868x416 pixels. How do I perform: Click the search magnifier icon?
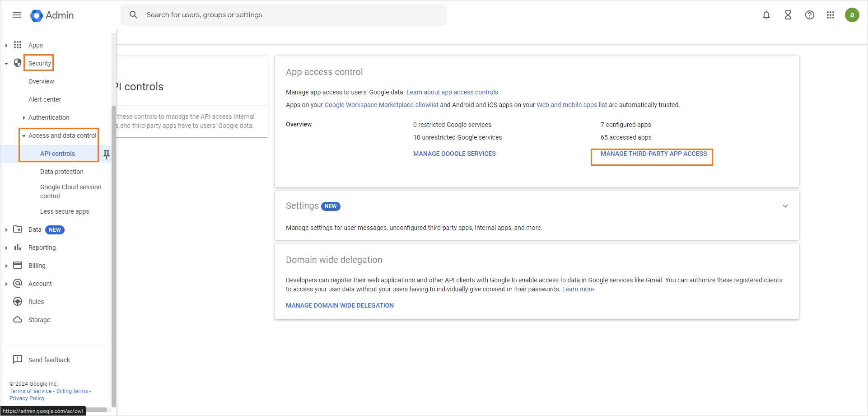point(133,15)
